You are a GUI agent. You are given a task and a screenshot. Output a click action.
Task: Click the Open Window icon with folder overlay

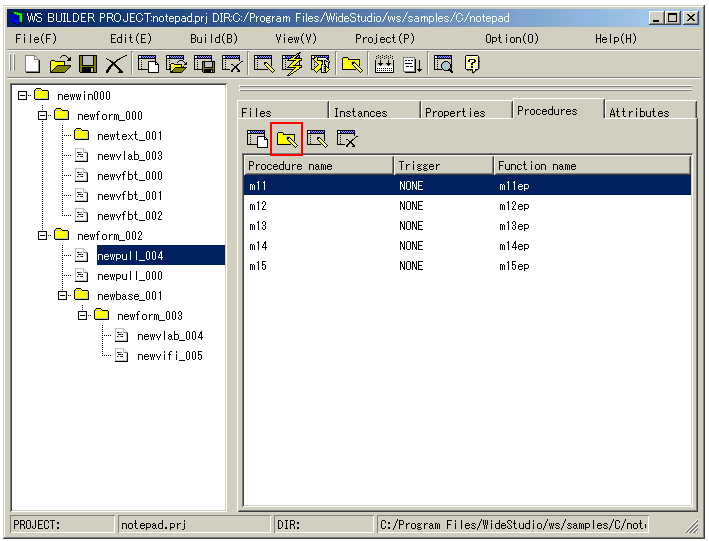click(x=176, y=64)
